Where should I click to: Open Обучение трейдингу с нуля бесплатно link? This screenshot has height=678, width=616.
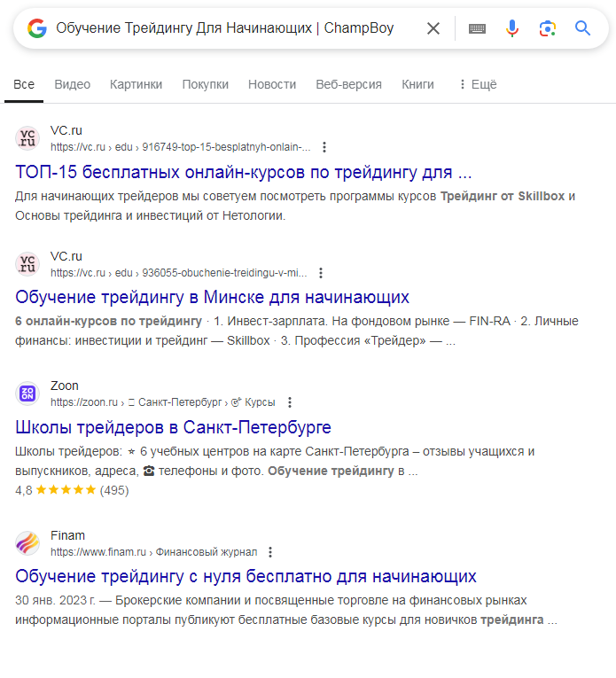(x=246, y=577)
